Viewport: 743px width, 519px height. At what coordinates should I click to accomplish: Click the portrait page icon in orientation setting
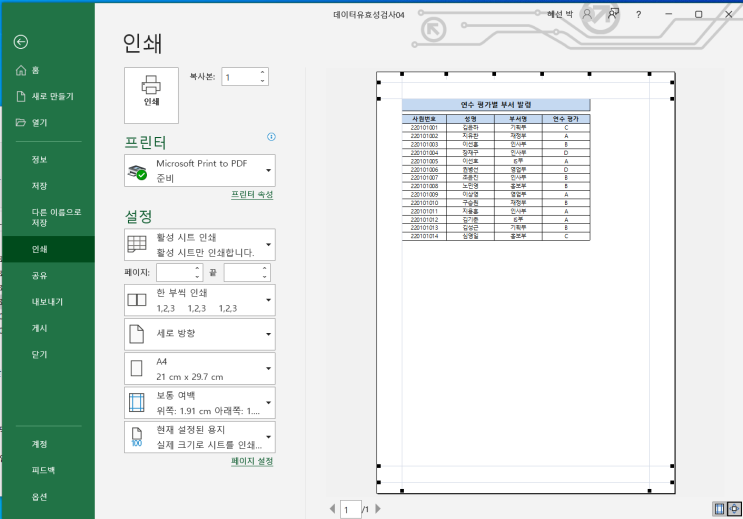[136, 334]
